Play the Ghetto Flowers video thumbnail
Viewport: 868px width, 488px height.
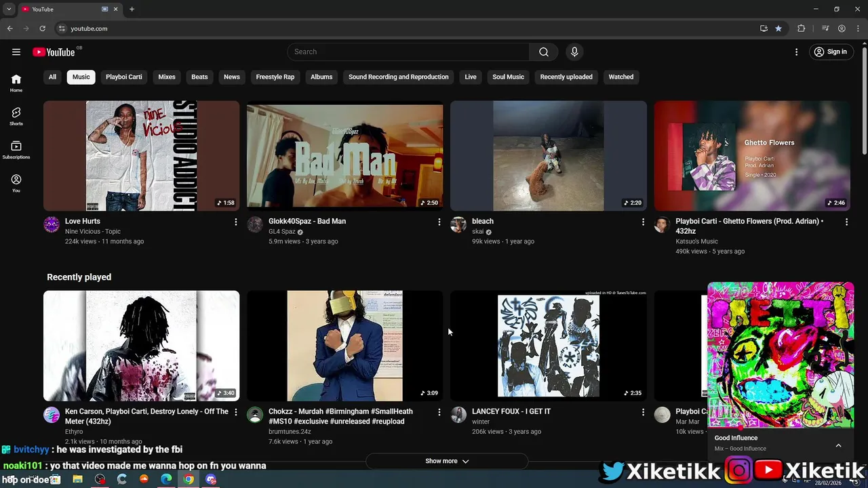point(751,156)
